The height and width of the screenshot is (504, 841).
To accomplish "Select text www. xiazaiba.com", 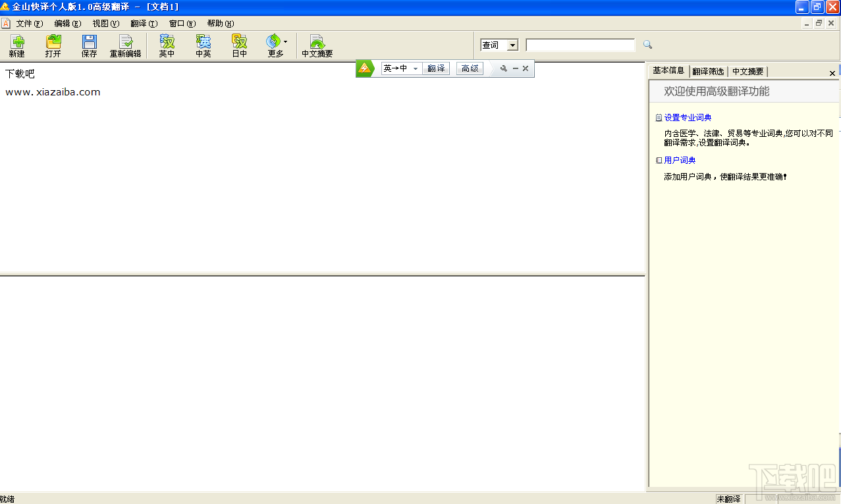I will [53, 92].
